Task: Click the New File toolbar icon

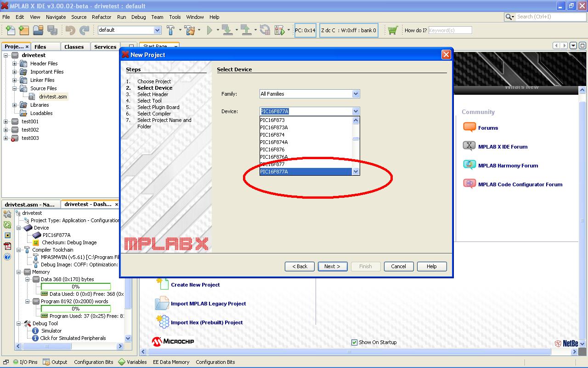Action: 10,30
